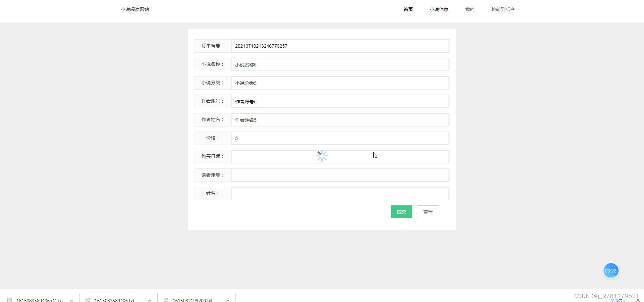
Task: Go to 首页 in navigation
Action: (408, 9)
